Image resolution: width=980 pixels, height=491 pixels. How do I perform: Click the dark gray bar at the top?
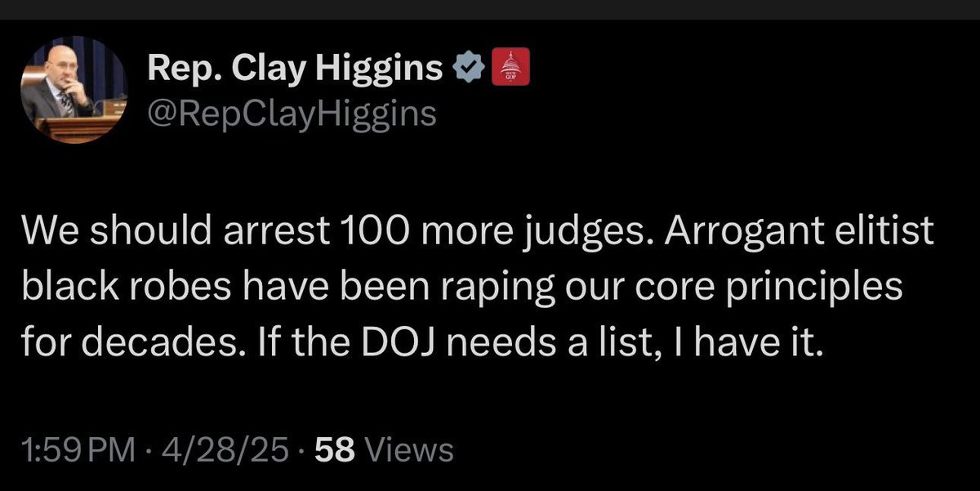click(x=490, y=9)
